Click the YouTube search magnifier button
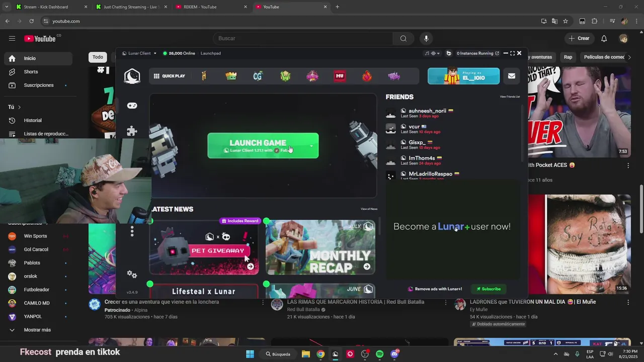Screen dimensions: 644x362 point(404,38)
